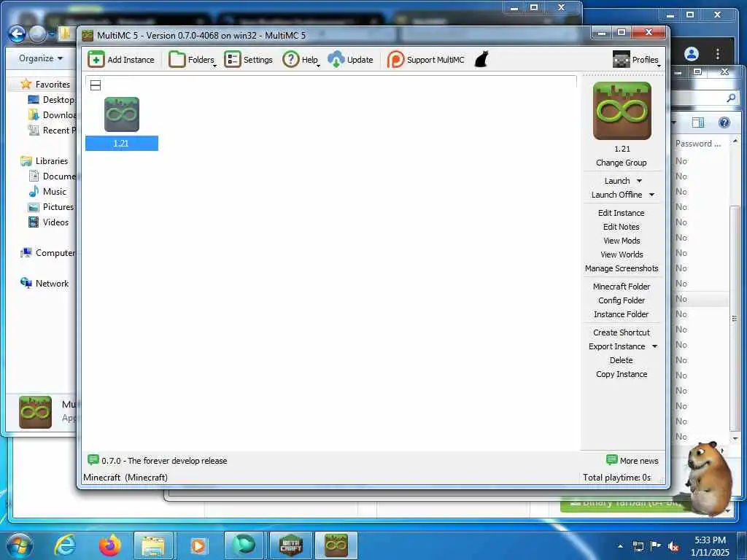Select the 1.21 instance icon
Image resolution: width=747 pixels, height=560 pixels.
click(122, 114)
